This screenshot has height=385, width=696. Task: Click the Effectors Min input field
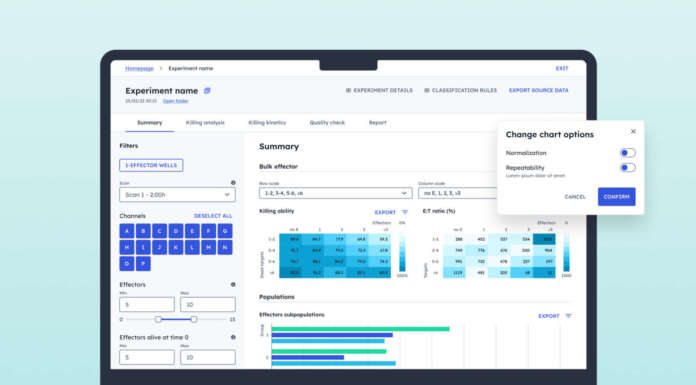147,305
